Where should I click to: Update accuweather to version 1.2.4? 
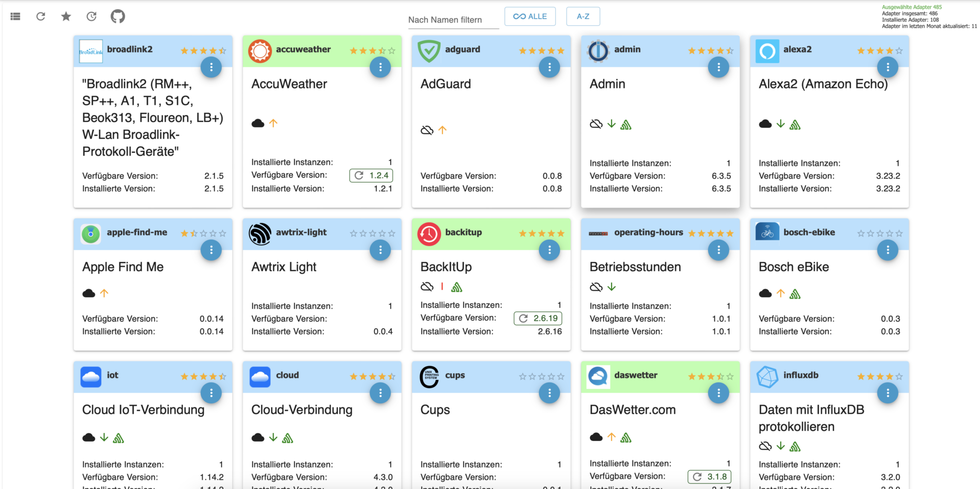tap(371, 175)
